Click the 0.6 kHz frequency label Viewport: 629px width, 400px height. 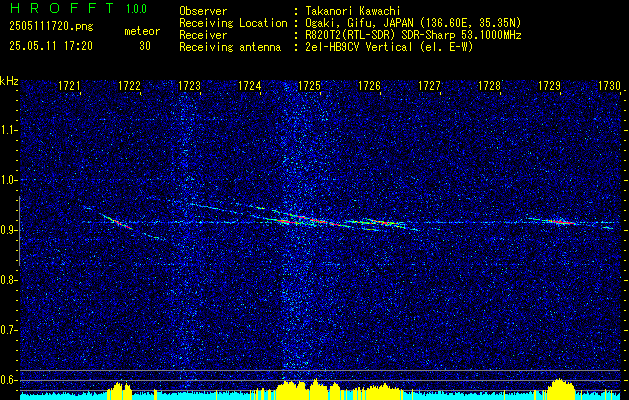pyautogui.click(x=8, y=380)
